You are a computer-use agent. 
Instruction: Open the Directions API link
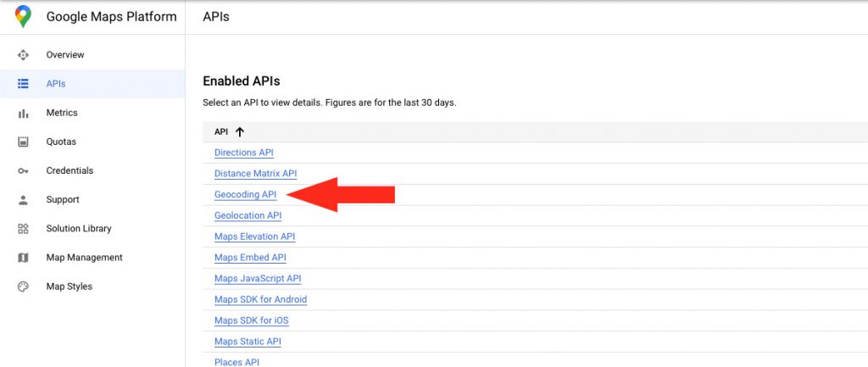[243, 153]
